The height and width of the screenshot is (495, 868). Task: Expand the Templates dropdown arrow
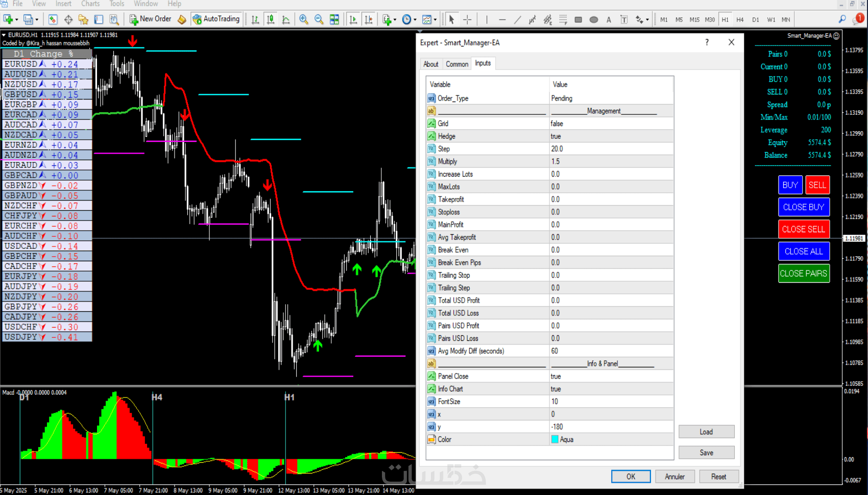435,20
